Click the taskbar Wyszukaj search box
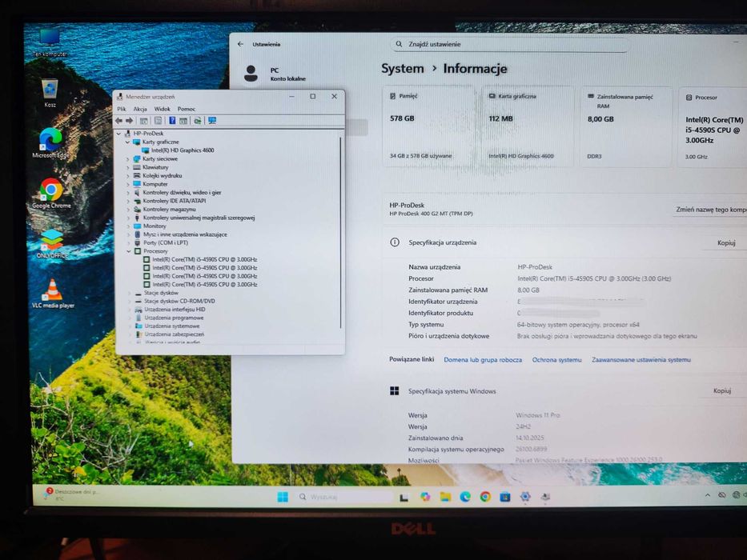 tap(345, 497)
